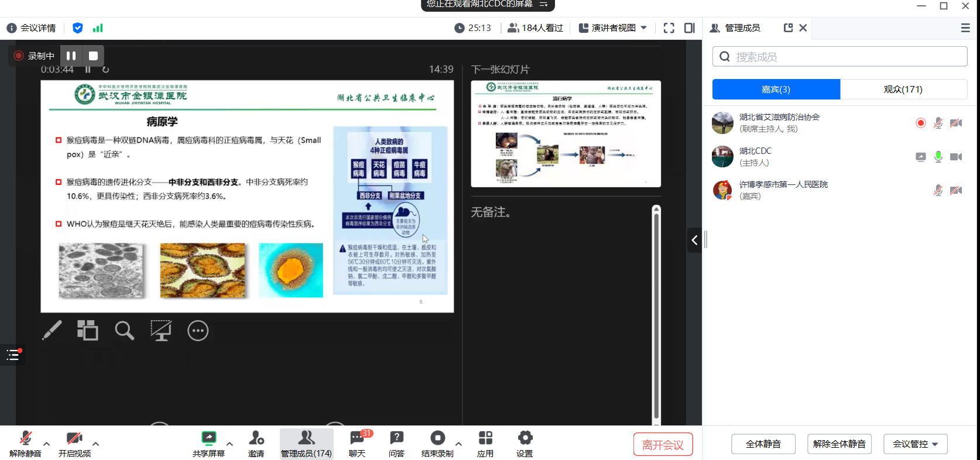Open the more options ellipsis below the slide
980x460 pixels.
198,331
